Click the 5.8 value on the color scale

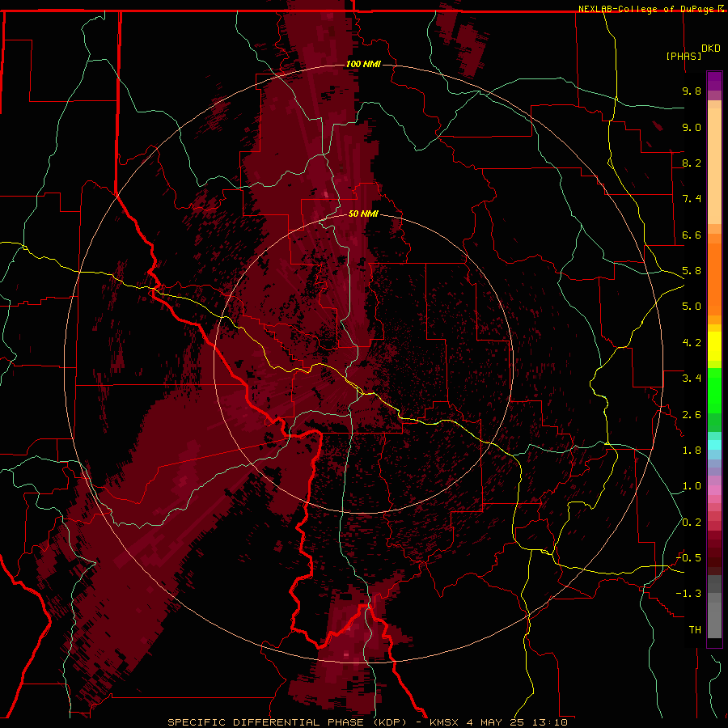point(692,271)
